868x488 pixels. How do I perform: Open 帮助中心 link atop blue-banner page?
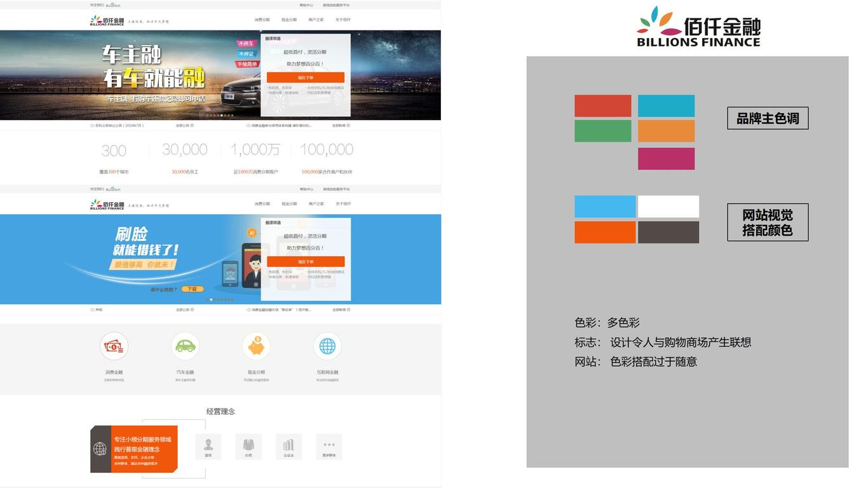click(x=306, y=189)
